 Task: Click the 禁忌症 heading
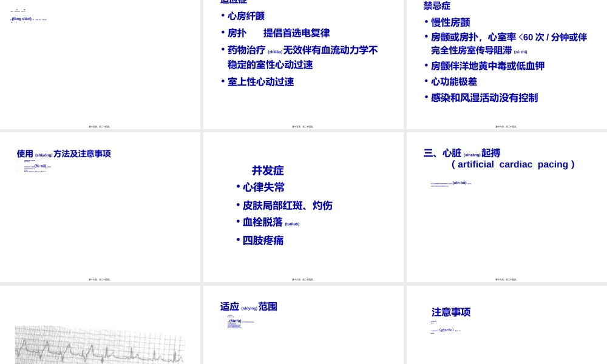436,5
